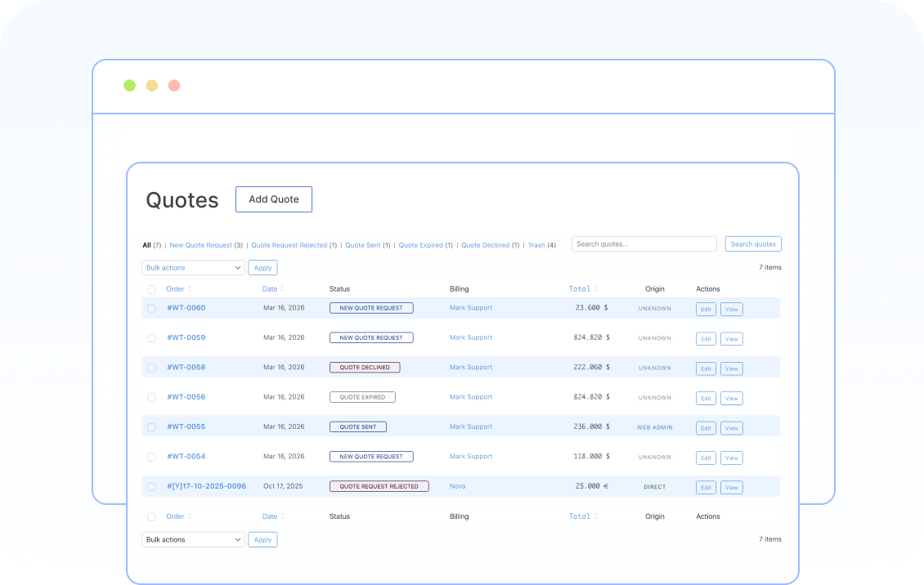Sort by Order column in header
Viewport: 924px width, 585px height.
pyautogui.click(x=178, y=289)
